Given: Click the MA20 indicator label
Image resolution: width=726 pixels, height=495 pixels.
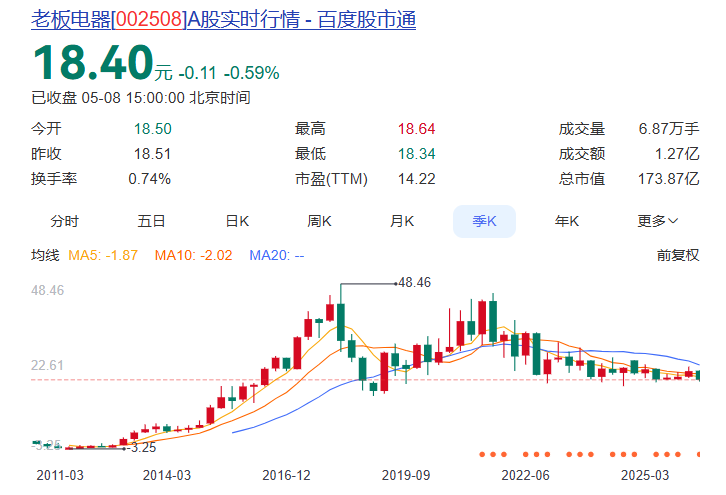Looking at the screenshot, I should [x=276, y=255].
